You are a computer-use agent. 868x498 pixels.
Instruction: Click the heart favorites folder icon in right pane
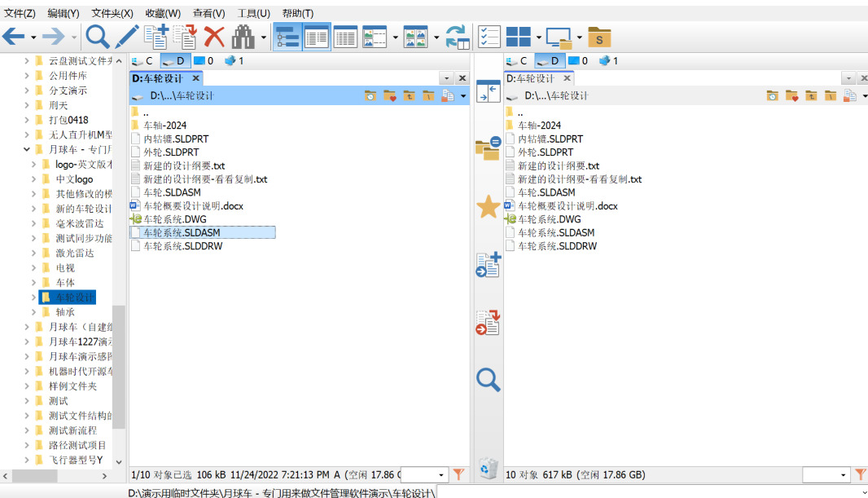tap(791, 96)
